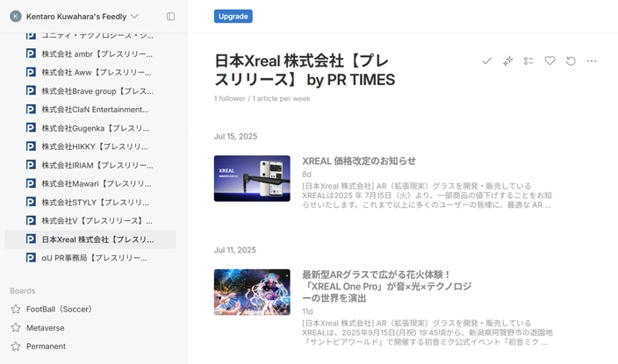Click the Jul 15, 2025 date header
The width and height of the screenshot is (618, 364).
pyautogui.click(x=235, y=136)
